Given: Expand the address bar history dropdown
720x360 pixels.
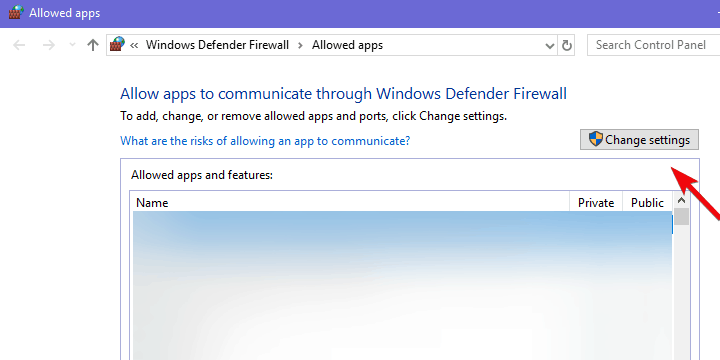Looking at the screenshot, I should tap(550, 45).
